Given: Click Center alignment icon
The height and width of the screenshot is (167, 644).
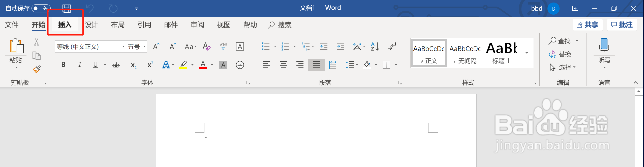Looking at the screenshot, I should pos(283,65).
